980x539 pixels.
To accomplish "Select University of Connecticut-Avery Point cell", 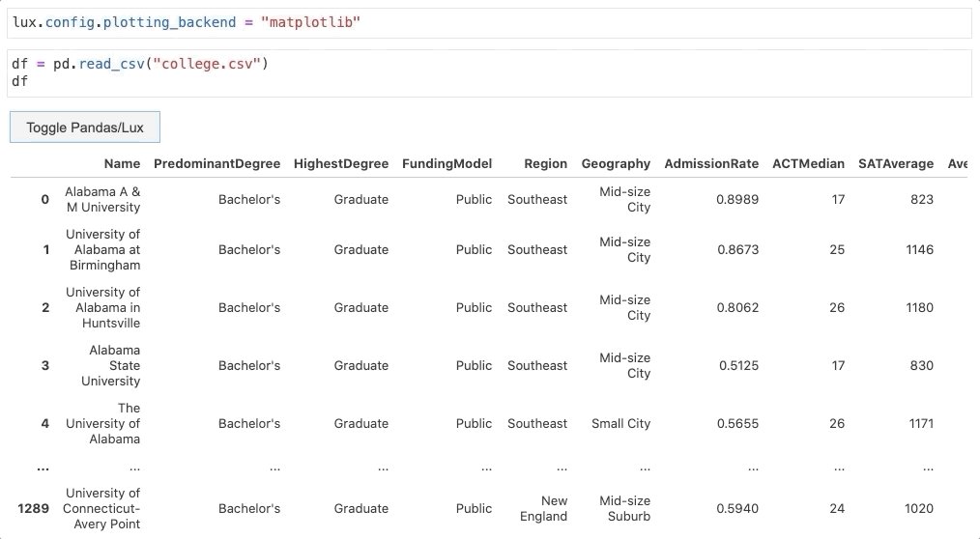I will coord(101,508).
